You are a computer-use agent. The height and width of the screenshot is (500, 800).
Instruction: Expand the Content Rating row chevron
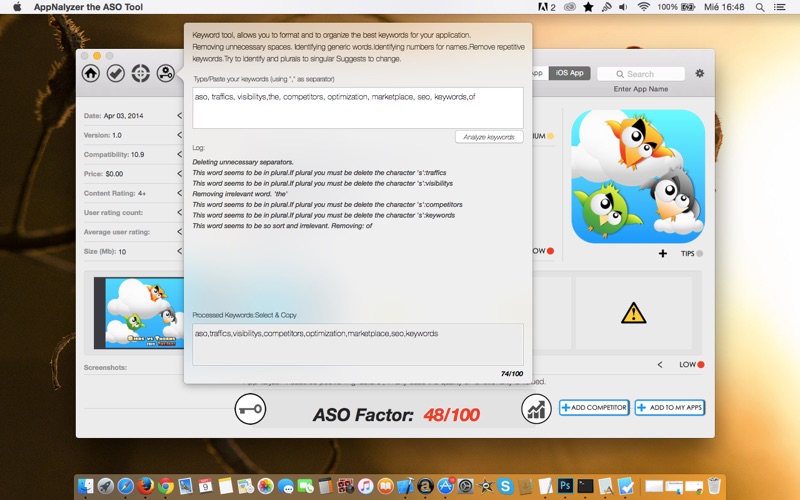[180, 193]
